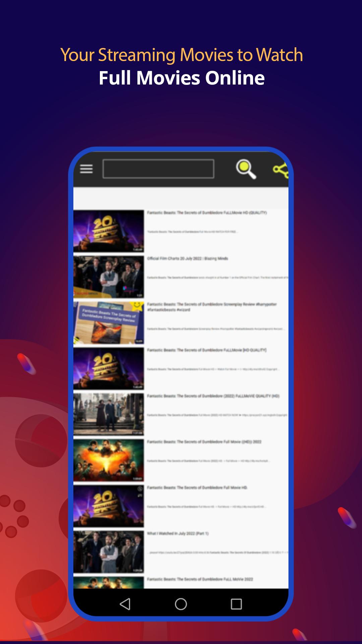Select title ending FuLLMovie HD (QUALITY)
This screenshot has height=644, width=362.
pos(207,213)
